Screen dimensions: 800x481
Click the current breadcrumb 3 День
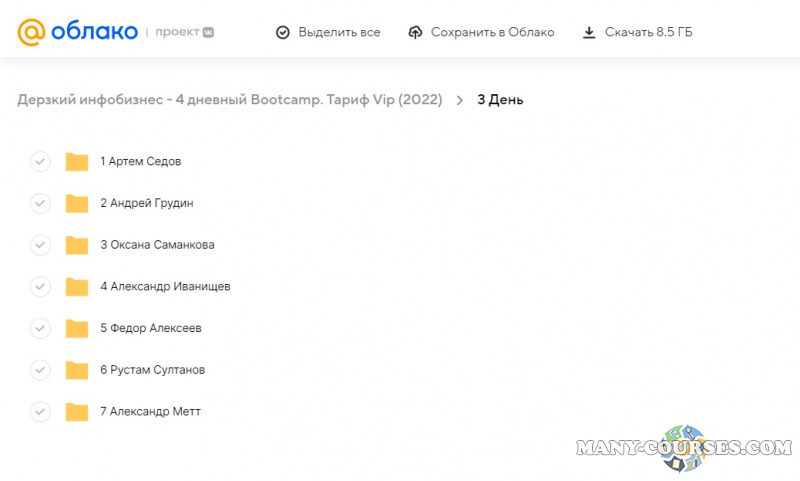click(500, 100)
